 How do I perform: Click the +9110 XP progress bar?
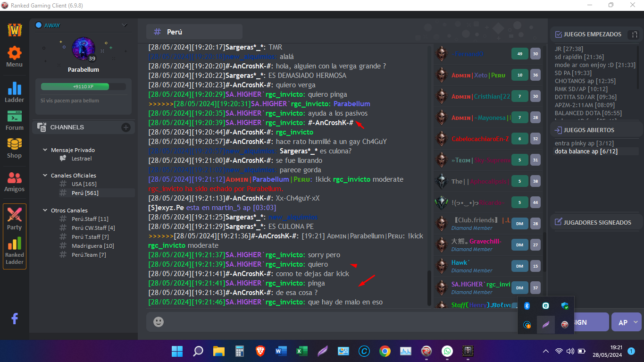point(84,87)
